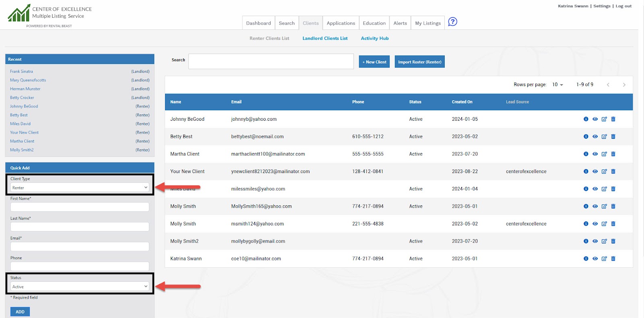
Task: Open the Client Type dropdown
Action: tap(80, 188)
